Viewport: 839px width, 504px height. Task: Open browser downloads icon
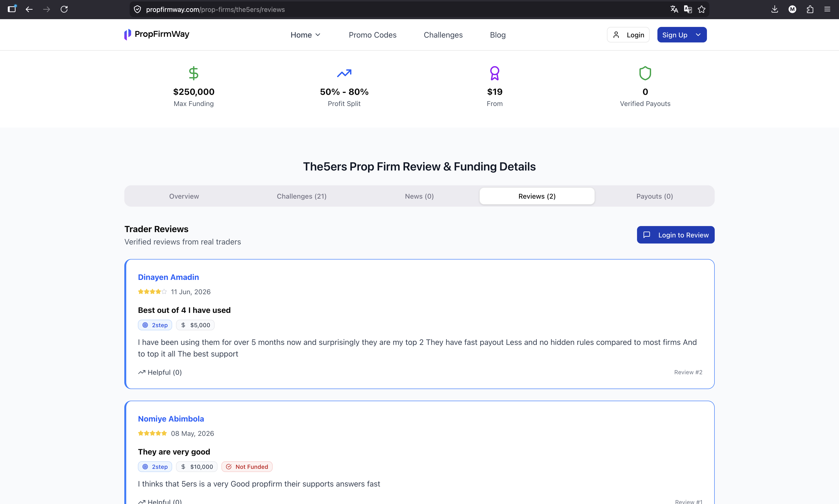[774, 9]
